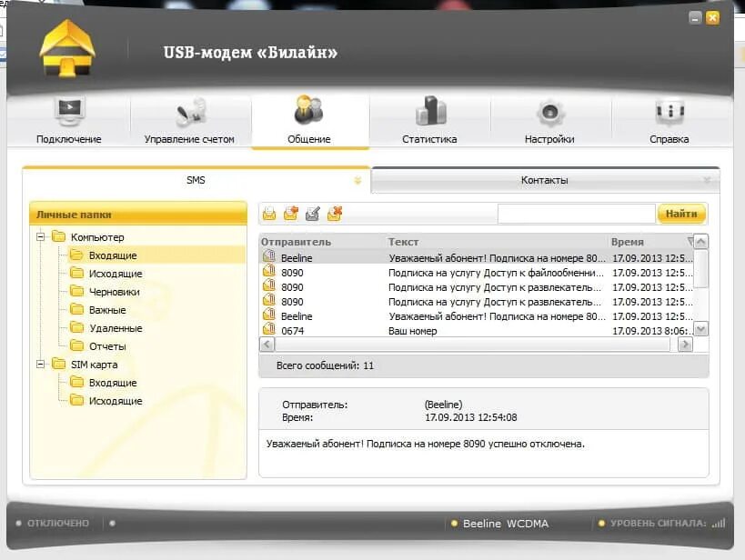Delete message via red X envelope icon
Image resolution: width=745 pixels, height=560 pixels.
(335, 214)
